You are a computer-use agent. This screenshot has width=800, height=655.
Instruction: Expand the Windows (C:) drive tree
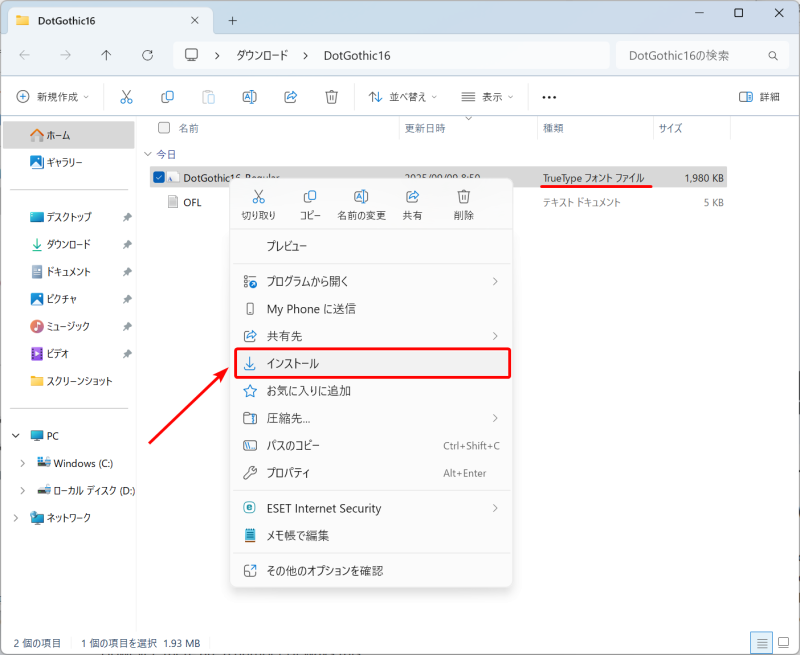tap(24, 463)
